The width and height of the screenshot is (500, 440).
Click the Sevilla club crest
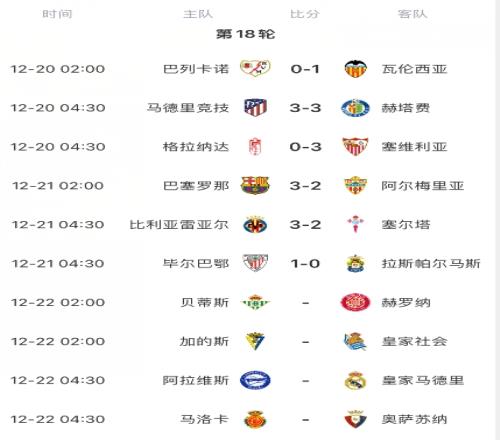click(x=356, y=147)
